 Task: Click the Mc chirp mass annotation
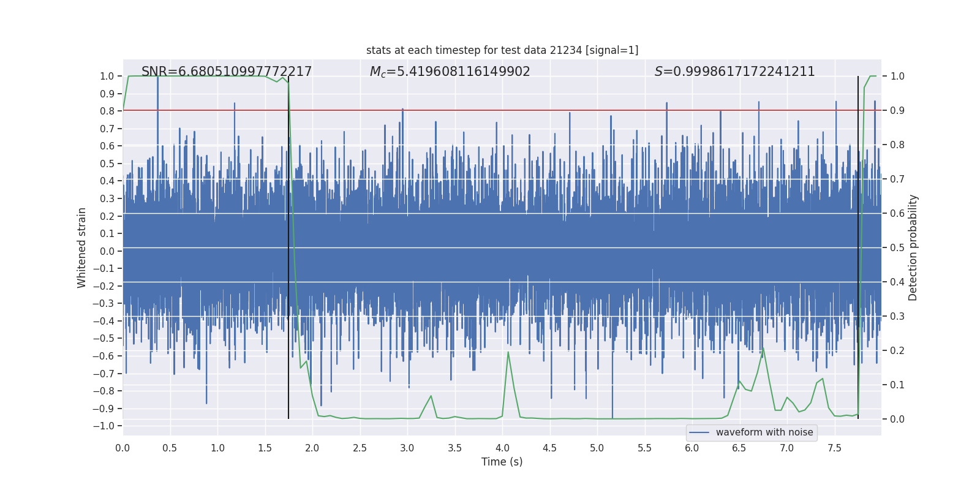pos(450,72)
